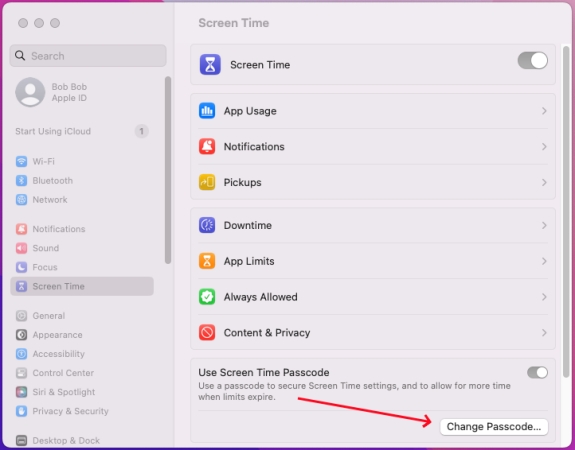Select Accessibility in the sidebar
The width and height of the screenshot is (575, 450).
click(82, 354)
